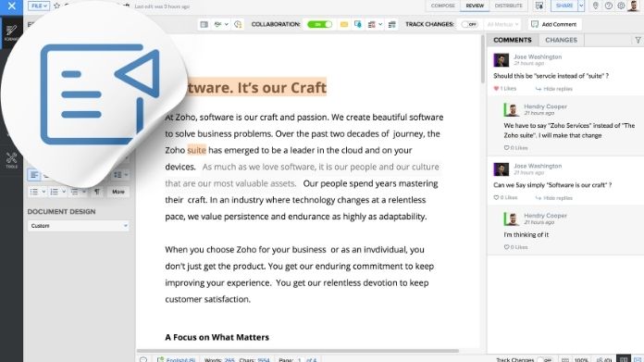Open the user profile avatar
644x362 pixels.
click(x=633, y=6)
